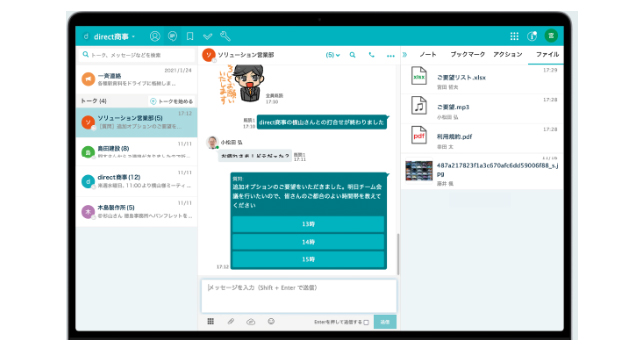The height and width of the screenshot is (360, 640).
Task: Start a call with the phone icon
Action: 371,55
